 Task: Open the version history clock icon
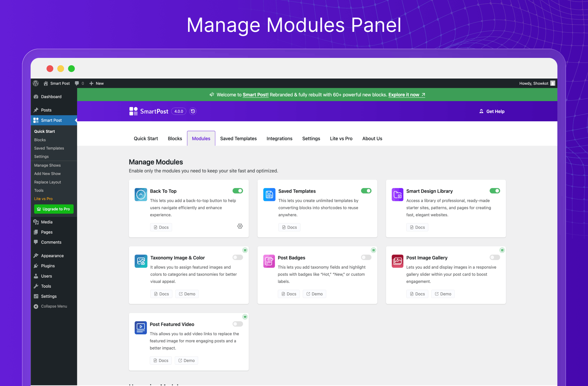click(193, 111)
